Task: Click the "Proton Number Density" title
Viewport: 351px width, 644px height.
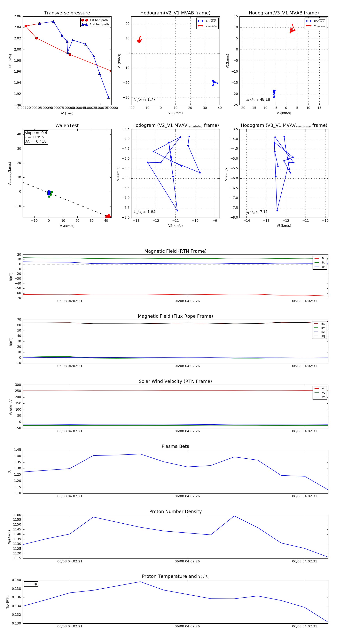Action: (175, 511)
